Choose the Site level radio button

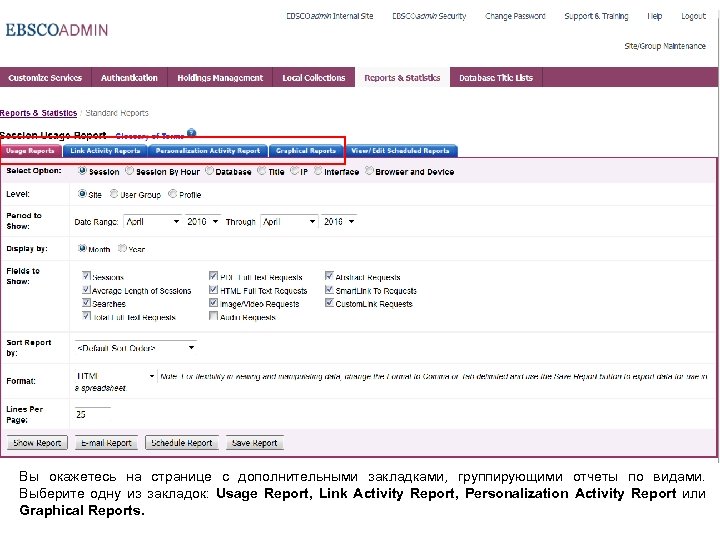82,194
